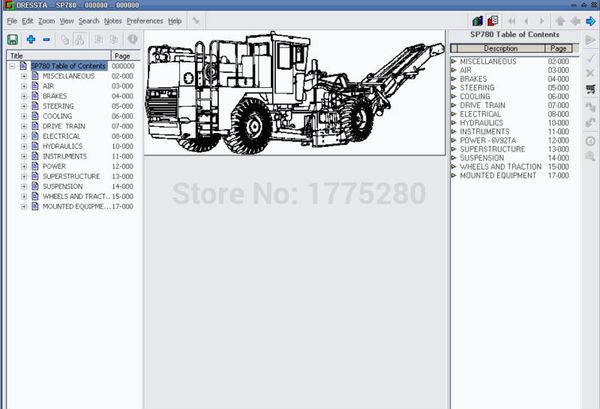Viewport: 600px width, 409px height.
Task: Open the Help menu
Action: pyautogui.click(x=175, y=21)
